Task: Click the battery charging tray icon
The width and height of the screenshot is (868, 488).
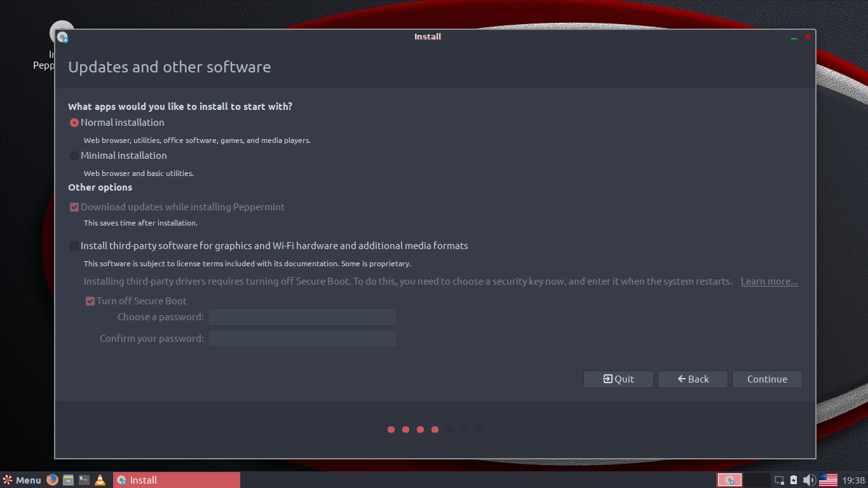Action: 794,480
